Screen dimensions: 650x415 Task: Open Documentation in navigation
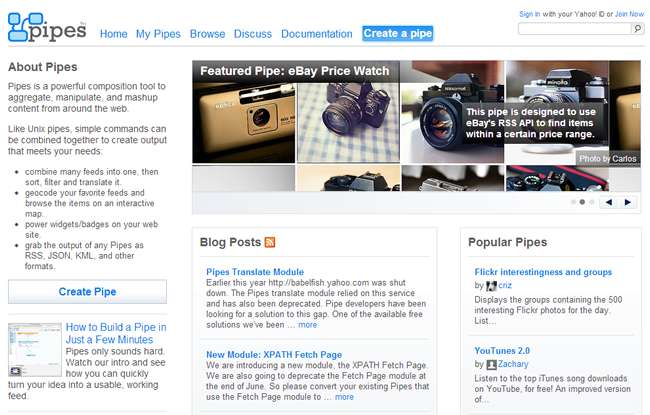tap(317, 34)
